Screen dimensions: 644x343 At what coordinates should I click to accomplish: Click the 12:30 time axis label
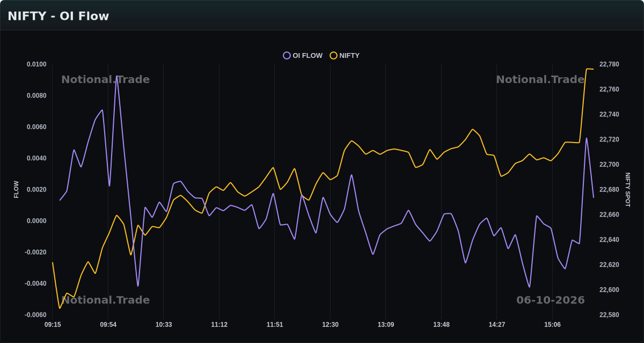tap(330, 325)
